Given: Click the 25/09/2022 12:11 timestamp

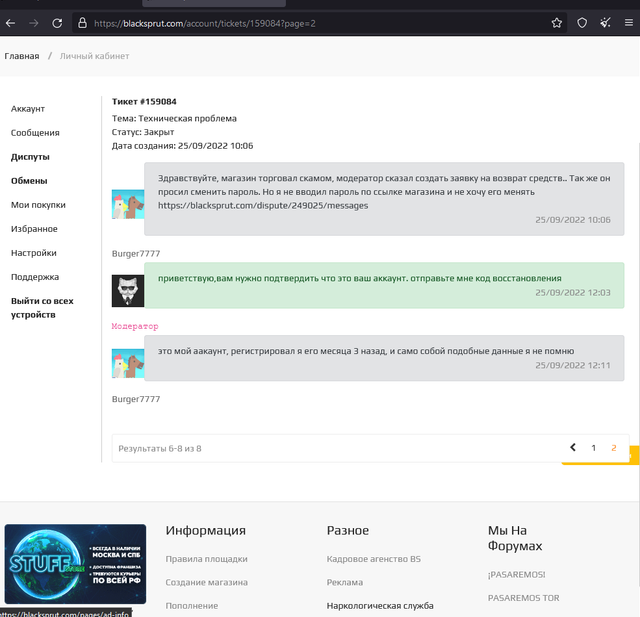Looking at the screenshot, I should pyautogui.click(x=573, y=365).
